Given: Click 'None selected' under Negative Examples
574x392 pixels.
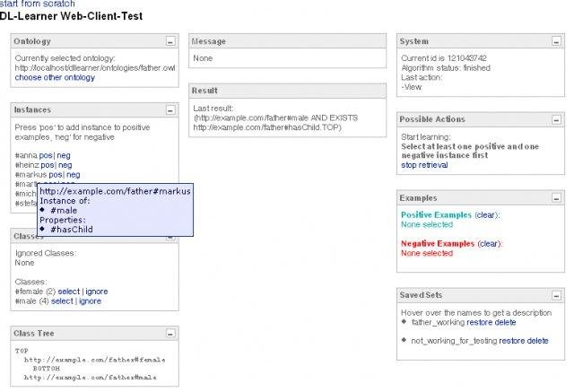Looking at the screenshot, I should 427,253.
